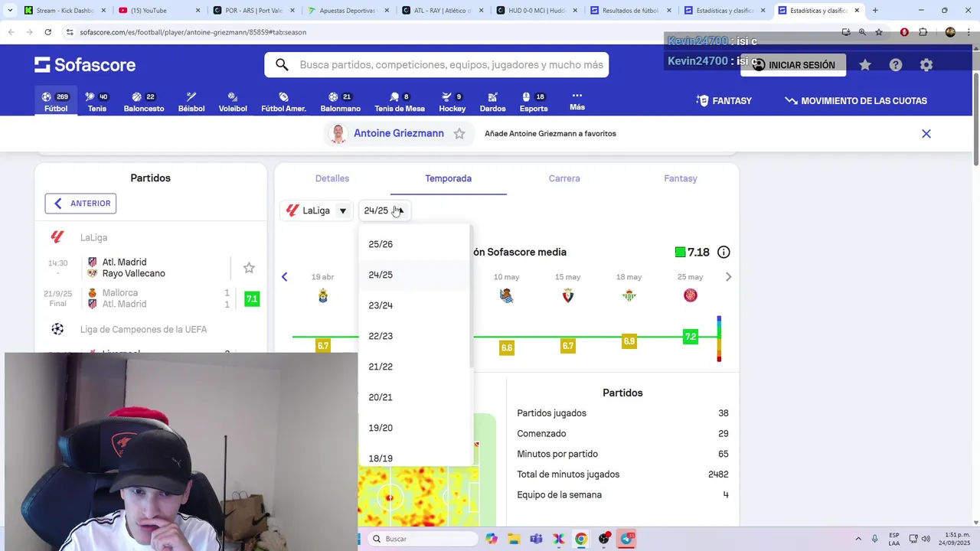The image size is (980, 551).
Task: Open a new Chrome tab
Action: [875, 11]
